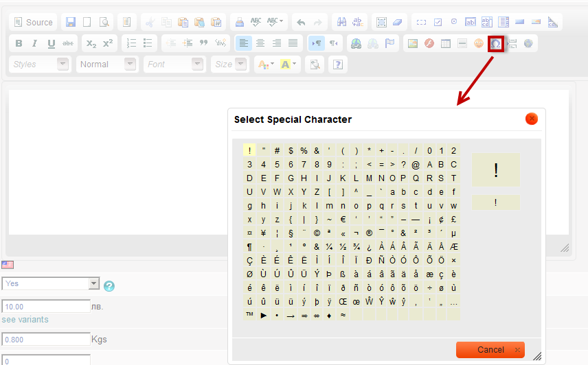Click the Insert Link globe-chain icon
This screenshot has width=588, height=365.
pos(356,43)
